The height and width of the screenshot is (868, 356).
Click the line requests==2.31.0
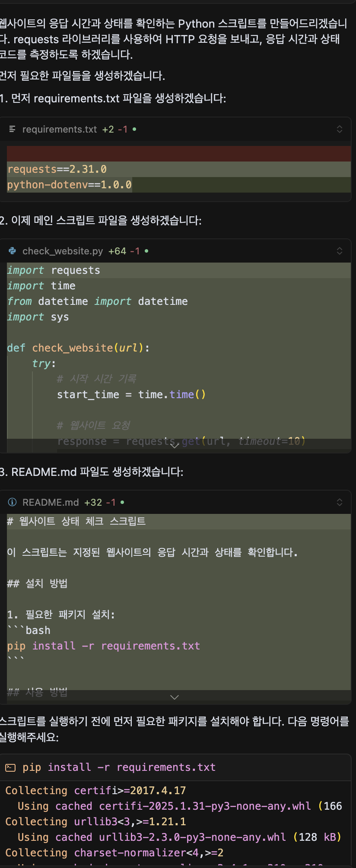57,169
